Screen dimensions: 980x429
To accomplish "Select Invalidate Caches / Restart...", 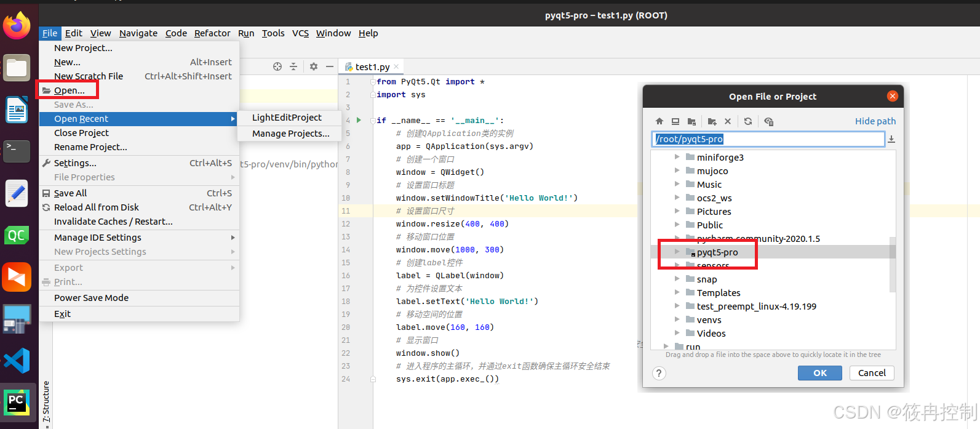I will [139, 222].
